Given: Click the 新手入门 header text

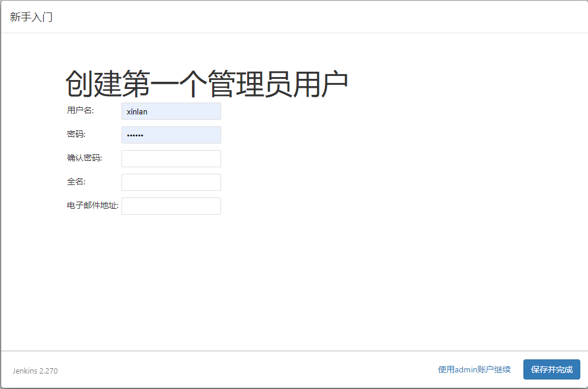Looking at the screenshot, I should pos(30,17).
